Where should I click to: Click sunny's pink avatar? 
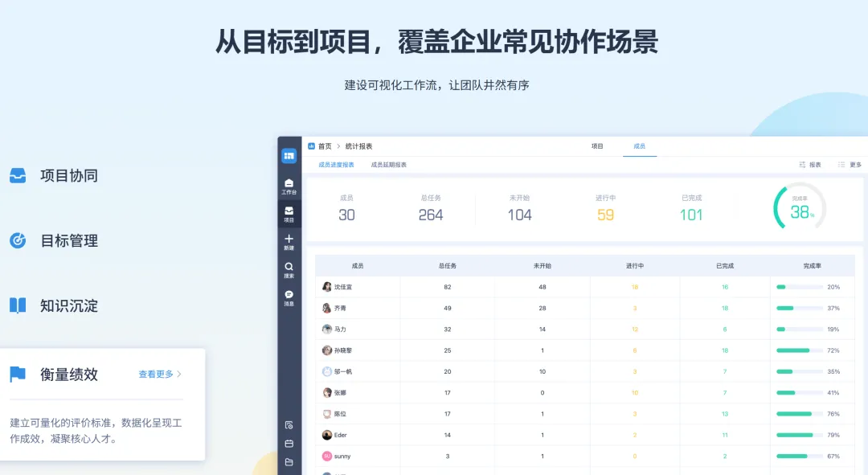click(327, 457)
